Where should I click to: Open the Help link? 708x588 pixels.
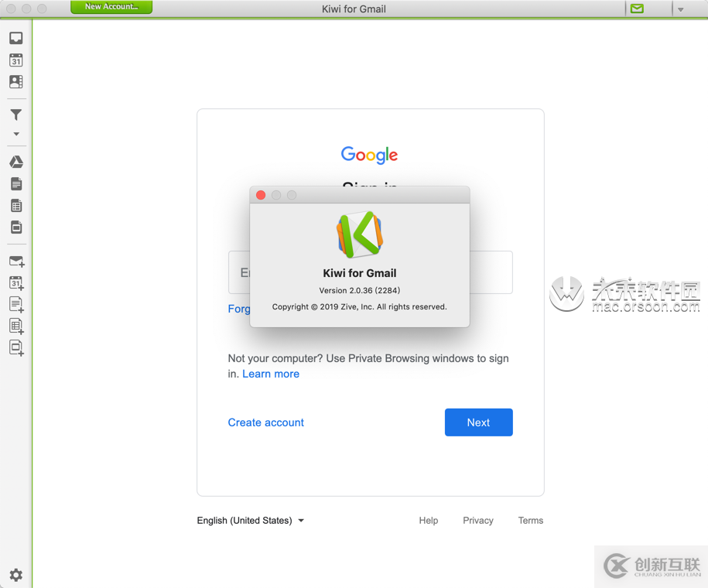pyautogui.click(x=429, y=520)
